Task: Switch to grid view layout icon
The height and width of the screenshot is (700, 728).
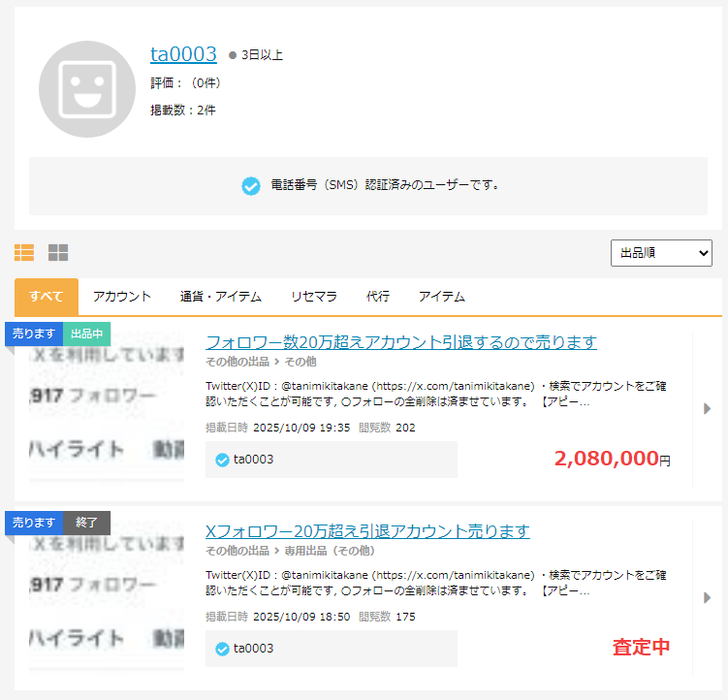Action: [58, 253]
